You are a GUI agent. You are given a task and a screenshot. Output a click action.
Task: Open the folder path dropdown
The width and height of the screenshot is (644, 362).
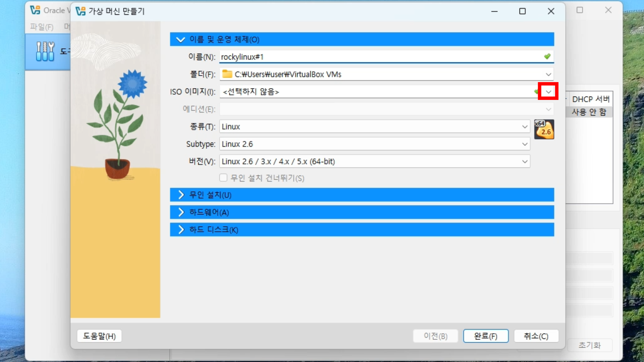[548, 74]
